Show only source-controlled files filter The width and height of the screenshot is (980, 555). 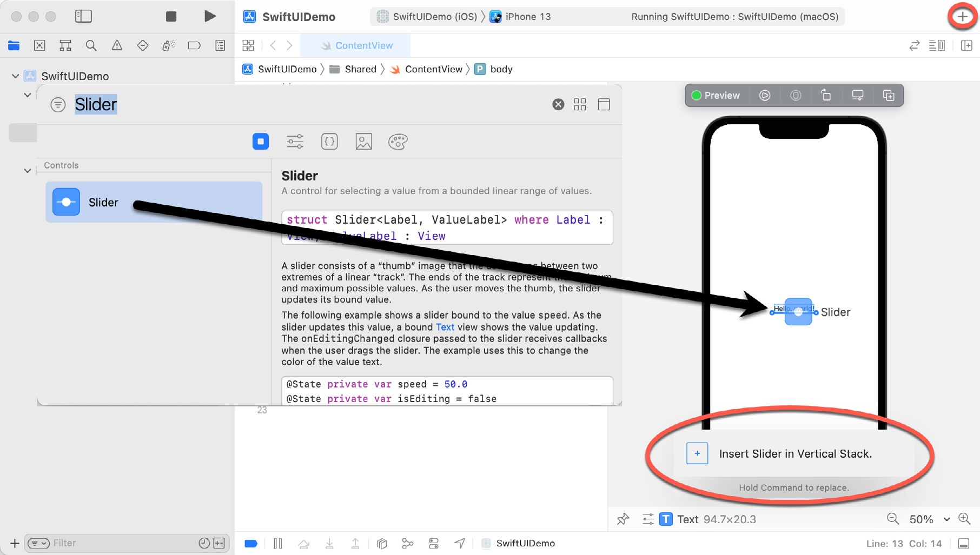(219, 543)
